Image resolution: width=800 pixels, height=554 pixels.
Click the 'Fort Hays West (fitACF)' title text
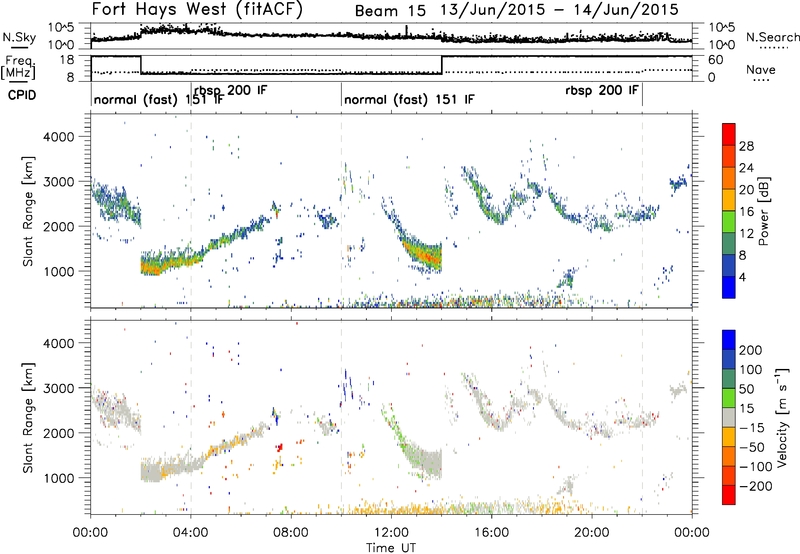pos(196,9)
